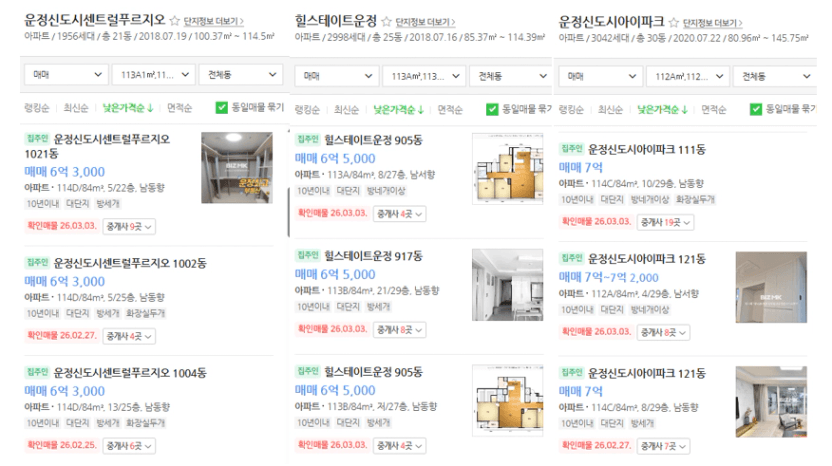The height and width of the screenshot is (466, 832).
Task: Sort 아이파크 listings by 면적순
Action: (714, 110)
